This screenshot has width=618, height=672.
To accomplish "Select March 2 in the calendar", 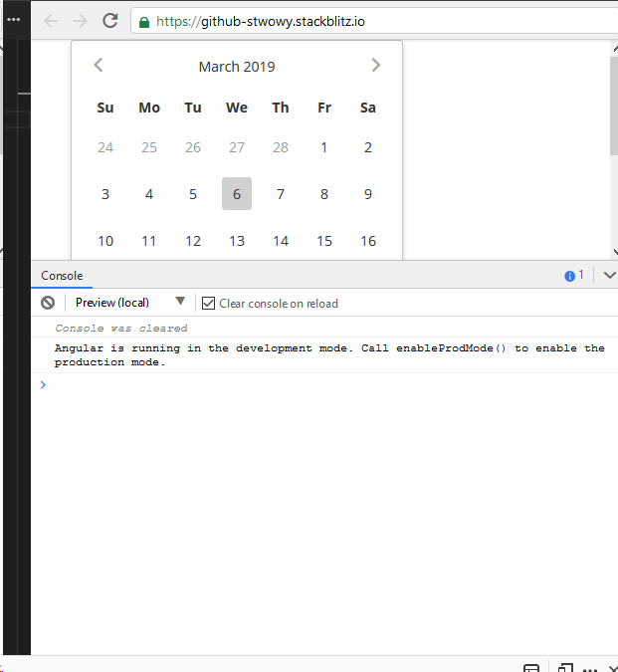I will click(368, 147).
